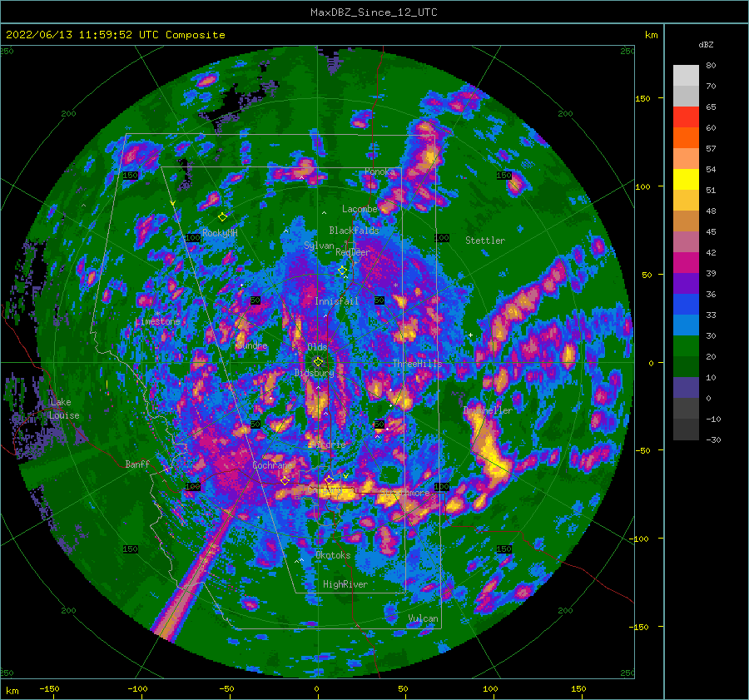Screen dimensions: 749x700
Task: Select the Innisfail label
Action: click(x=336, y=301)
